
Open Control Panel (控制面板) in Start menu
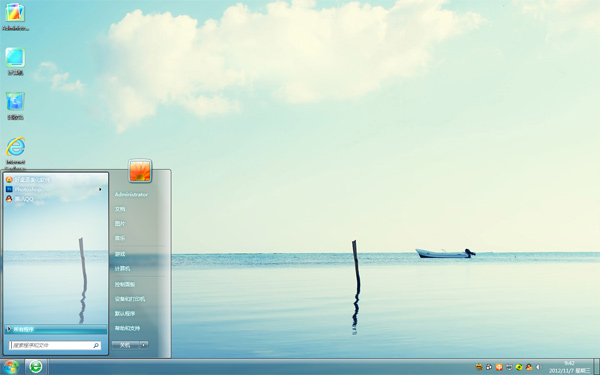(125, 284)
